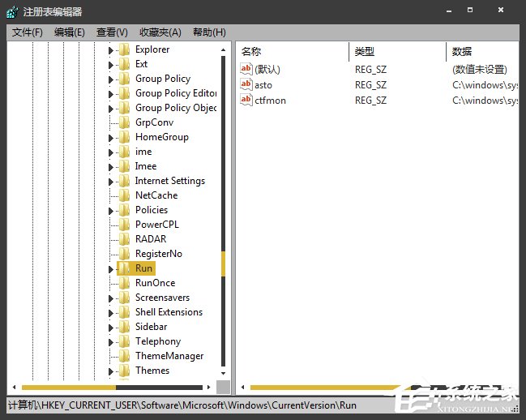Select the Run key label
This screenshot has height=420, width=526.
pyautogui.click(x=144, y=268)
